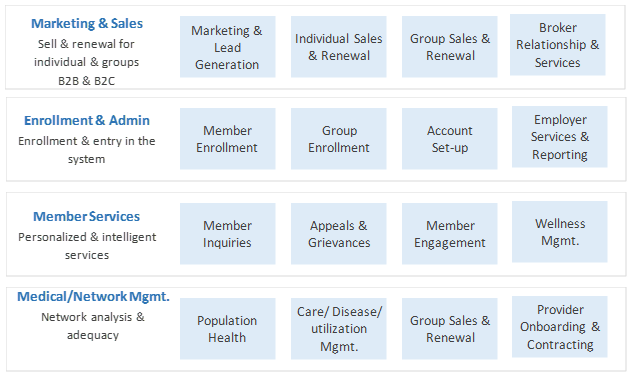Open the Account Set-up box
The height and width of the screenshot is (380, 633).
tap(450, 139)
